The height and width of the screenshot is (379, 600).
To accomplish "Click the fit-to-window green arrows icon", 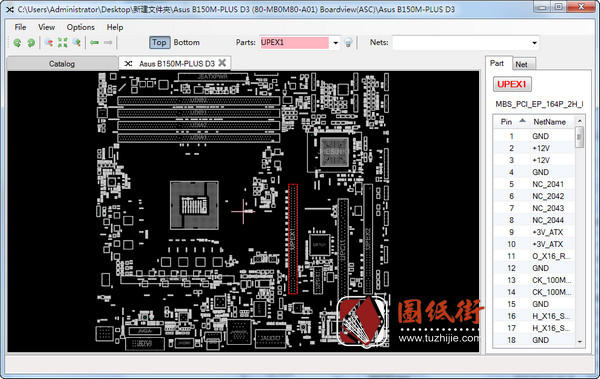I will point(62,42).
